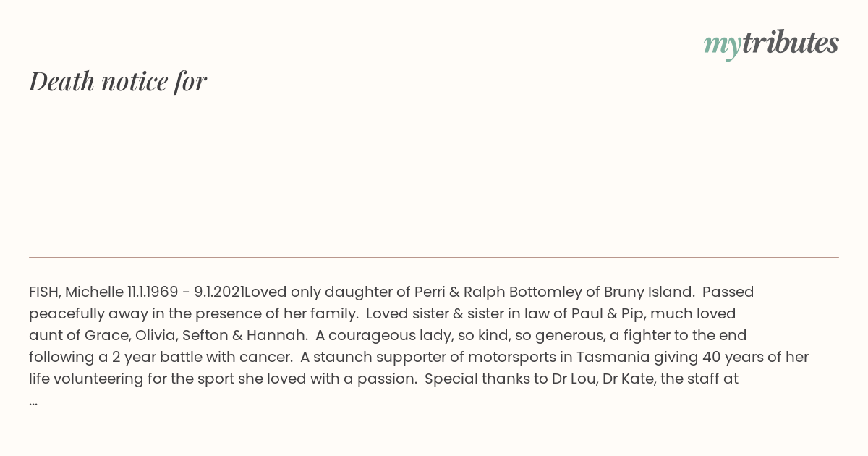The height and width of the screenshot is (456, 868).
Task: Click '2 year battle with cancer' text
Action: click(202, 358)
